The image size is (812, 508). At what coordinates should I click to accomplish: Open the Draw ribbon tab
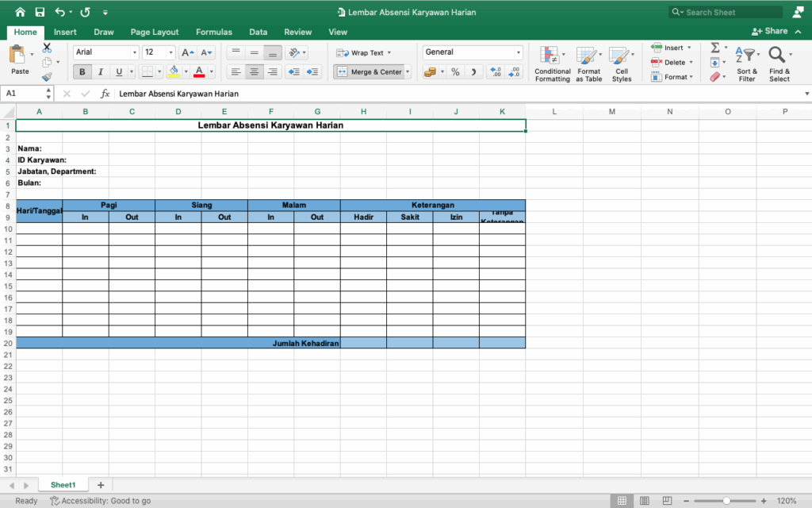[x=104, y=32]
